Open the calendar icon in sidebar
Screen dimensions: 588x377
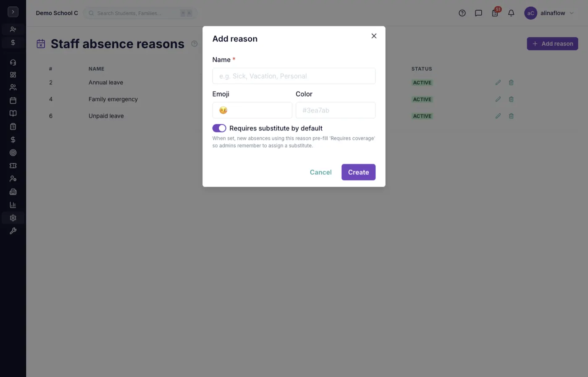point(13,100)
